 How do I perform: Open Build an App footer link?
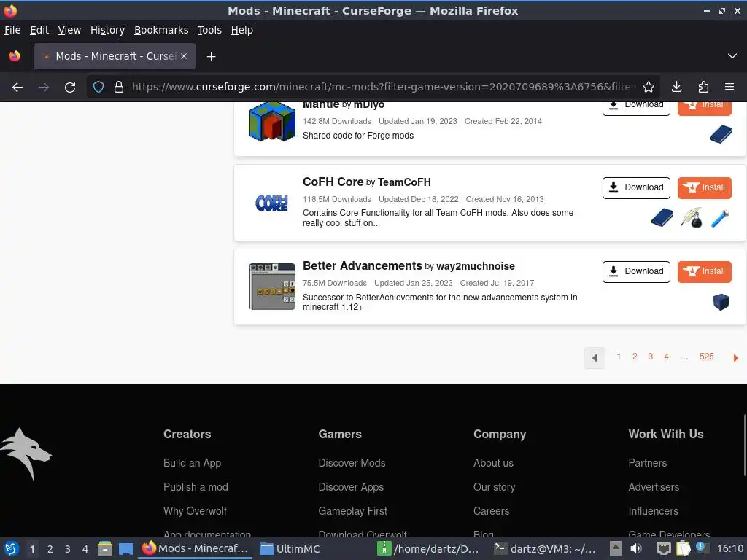pyautogui.click(x=192, y=463)
